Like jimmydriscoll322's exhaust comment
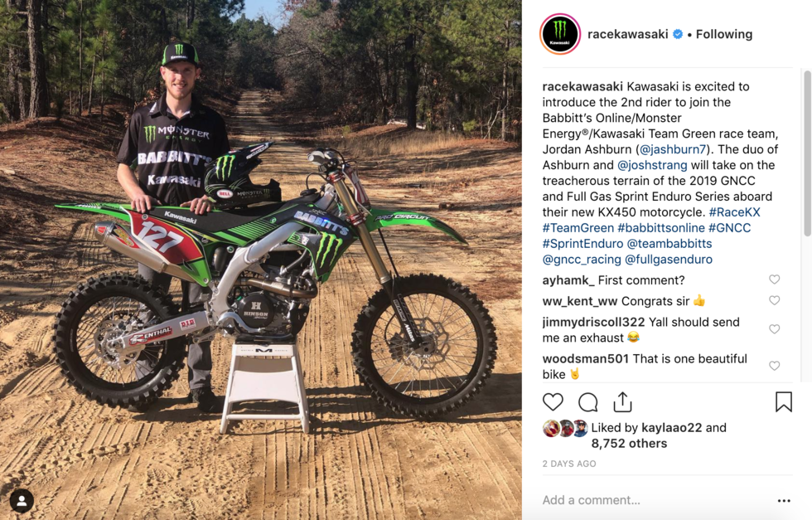Viewport: 812px width, 520px height. pyautogui.click(x=774, y=329)
